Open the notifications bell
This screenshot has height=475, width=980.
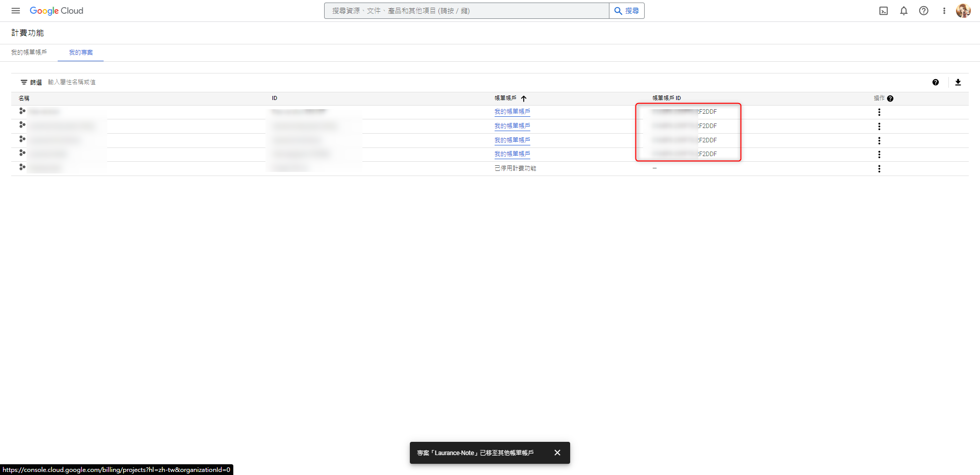pos(904,11)
